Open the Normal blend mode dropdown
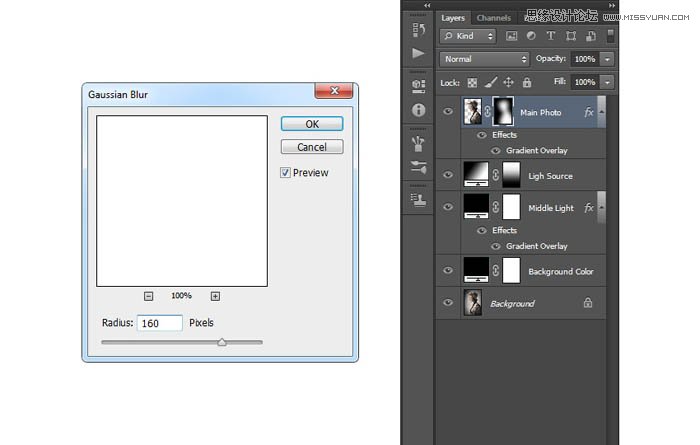This screenshot has width=700, height=445. coord(484,59)
